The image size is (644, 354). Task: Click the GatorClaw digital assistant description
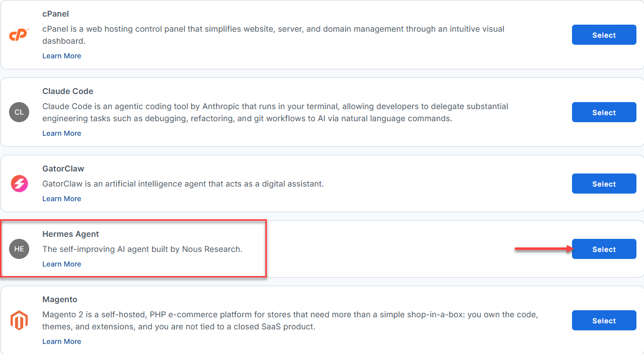[183, 184]
